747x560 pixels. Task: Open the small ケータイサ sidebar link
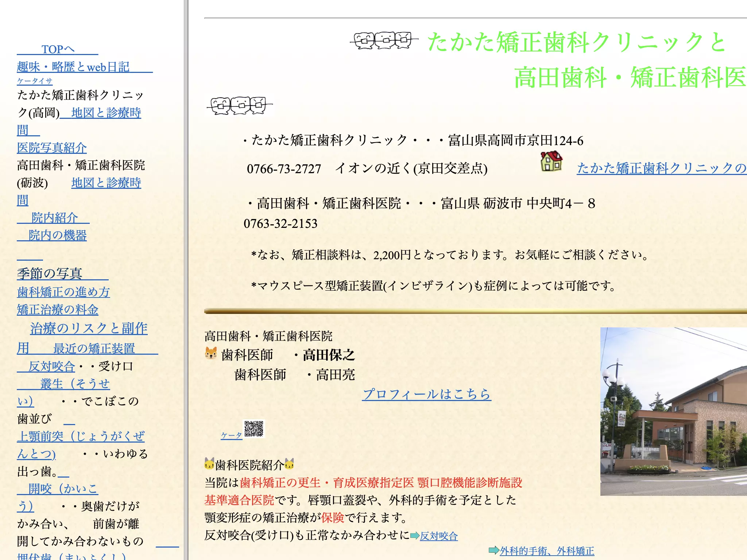point(35,81)
